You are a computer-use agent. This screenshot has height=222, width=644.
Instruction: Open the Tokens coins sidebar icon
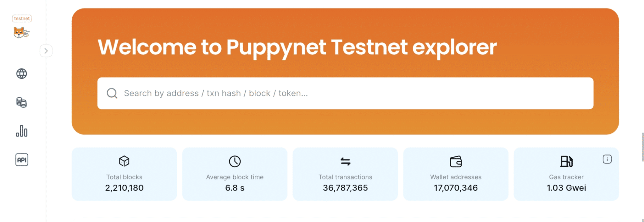(x=22, y=102)
